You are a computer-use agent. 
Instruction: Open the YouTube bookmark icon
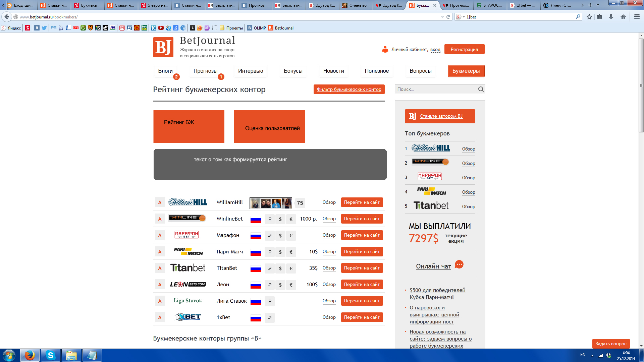click(x=161, y=28)
